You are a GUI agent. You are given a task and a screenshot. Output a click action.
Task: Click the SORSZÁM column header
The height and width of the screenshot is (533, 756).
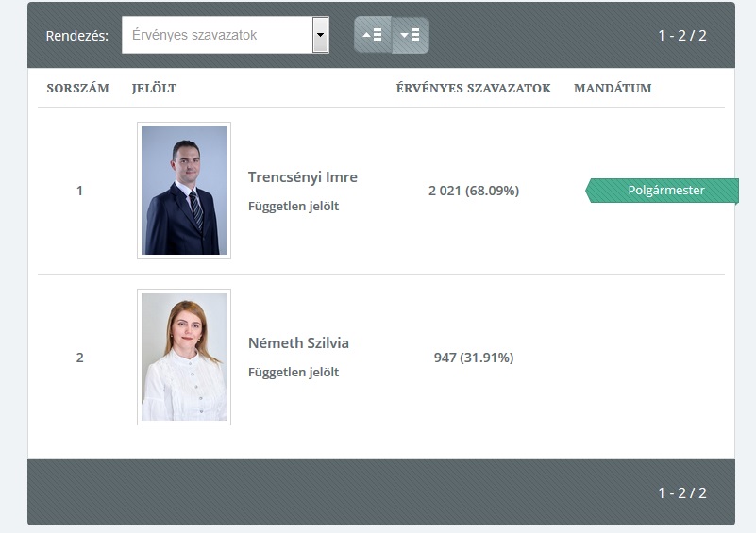[x=77, y=88]
